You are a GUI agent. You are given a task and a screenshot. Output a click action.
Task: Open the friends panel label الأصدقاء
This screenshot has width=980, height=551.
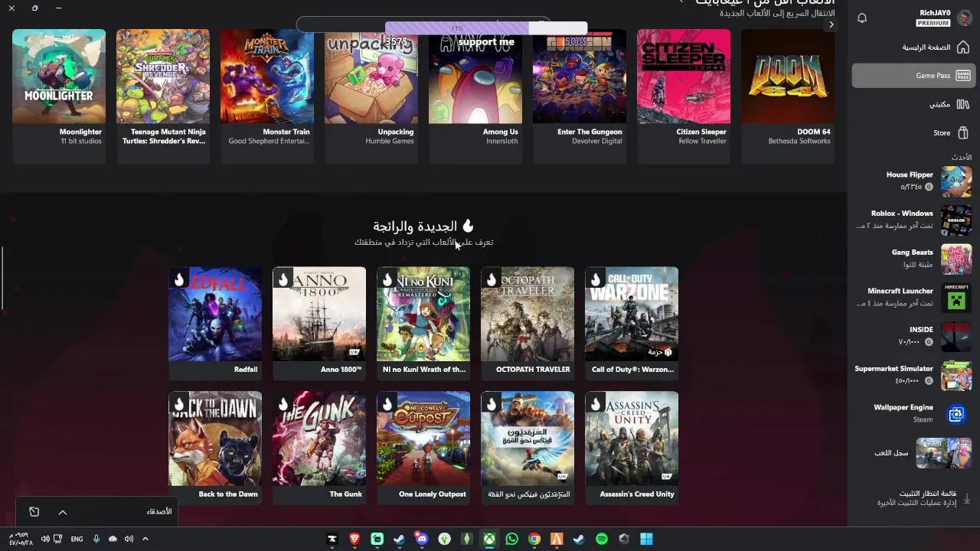pyautogui.click(x=159, y=511)
